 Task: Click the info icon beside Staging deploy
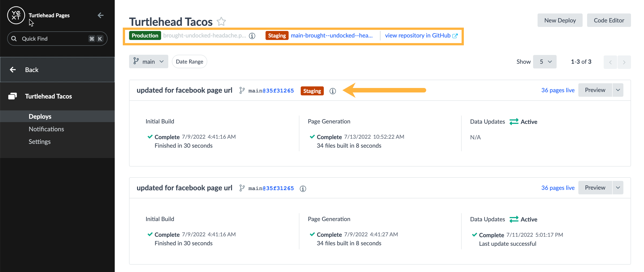[333, 91]
